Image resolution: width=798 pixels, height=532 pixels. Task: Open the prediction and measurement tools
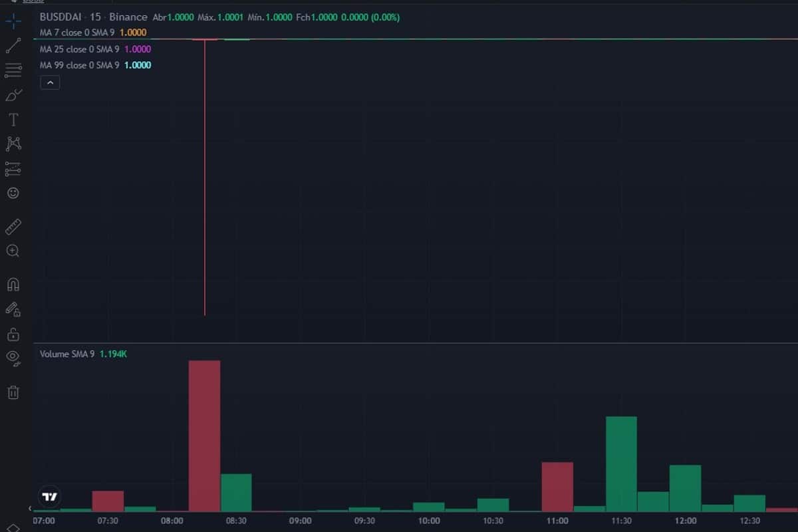13,168
